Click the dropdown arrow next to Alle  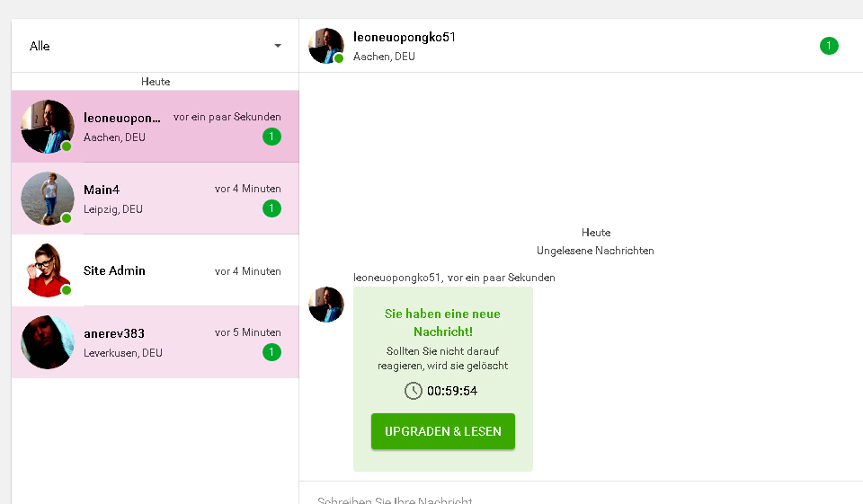(278, 46)
